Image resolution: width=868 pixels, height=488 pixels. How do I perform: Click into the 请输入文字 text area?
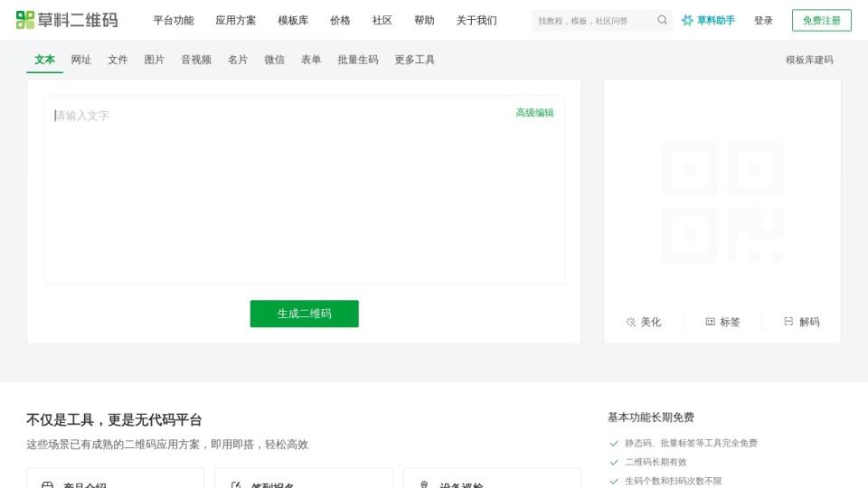click(x=304, y=190)
